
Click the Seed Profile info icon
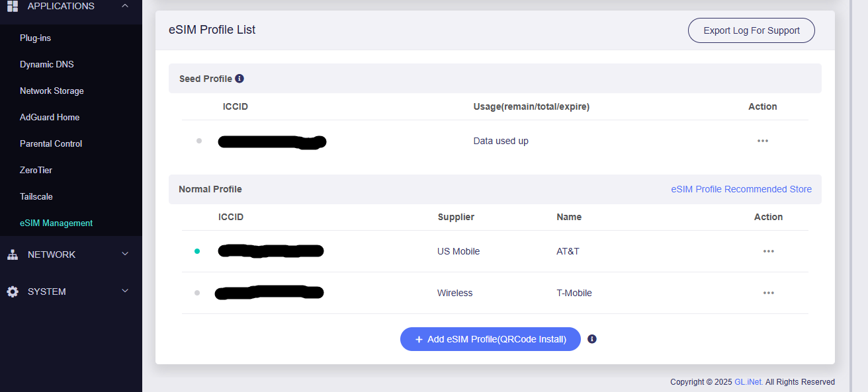(x=239, y=79)
